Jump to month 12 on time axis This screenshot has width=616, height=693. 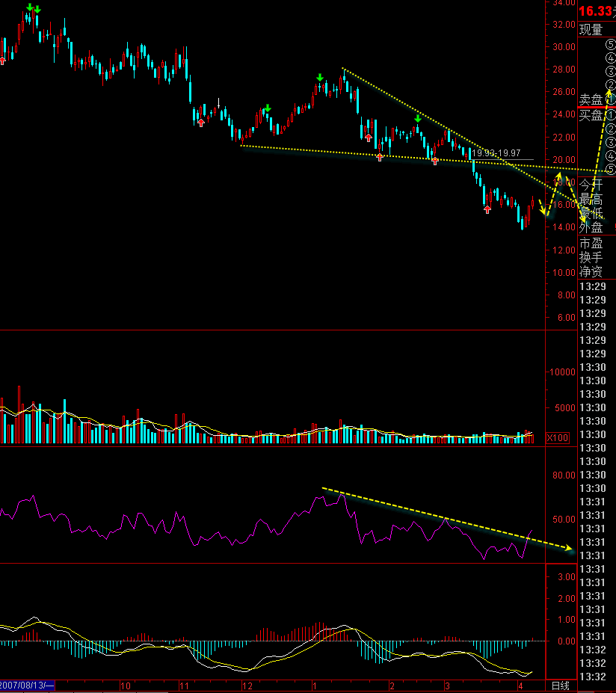(x=247, y=686)
